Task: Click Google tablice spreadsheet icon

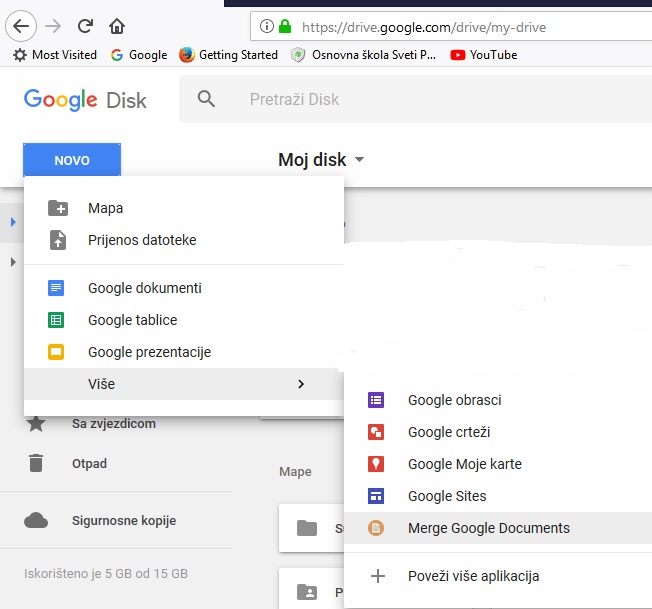Action: [x=57, y=320]
